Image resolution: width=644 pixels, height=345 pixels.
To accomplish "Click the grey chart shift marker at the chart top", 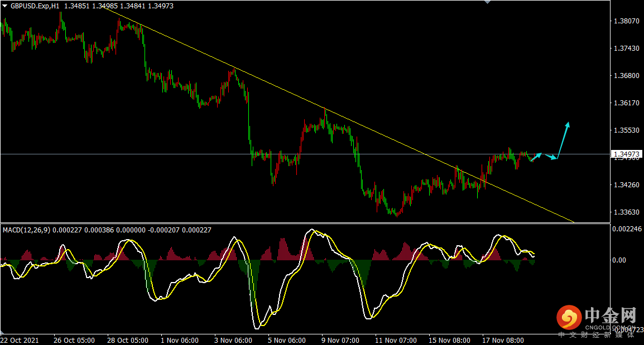I will click(x=488, y=2).
